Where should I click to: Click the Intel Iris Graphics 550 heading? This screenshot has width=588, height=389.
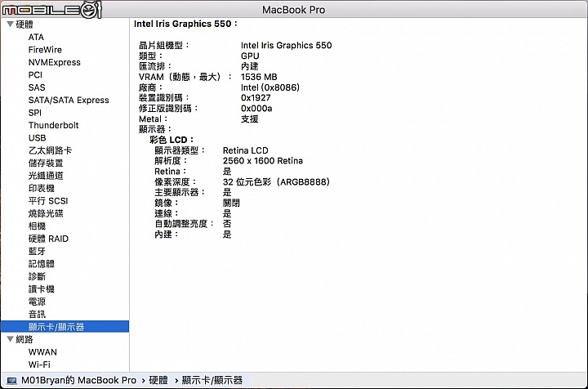[185, 24]
